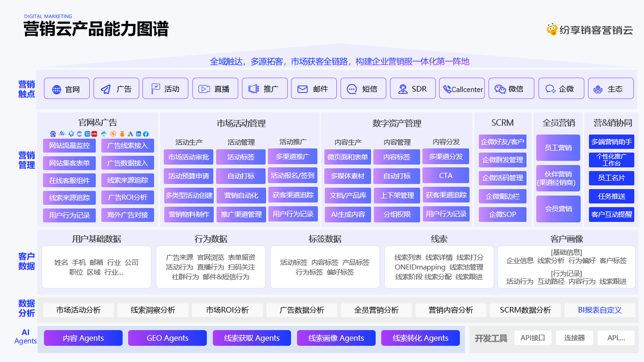The height and width of the screenshot is (362, 644).
Task: Click the 客户互动提醒 tile
Action: [x=612, y=215]
